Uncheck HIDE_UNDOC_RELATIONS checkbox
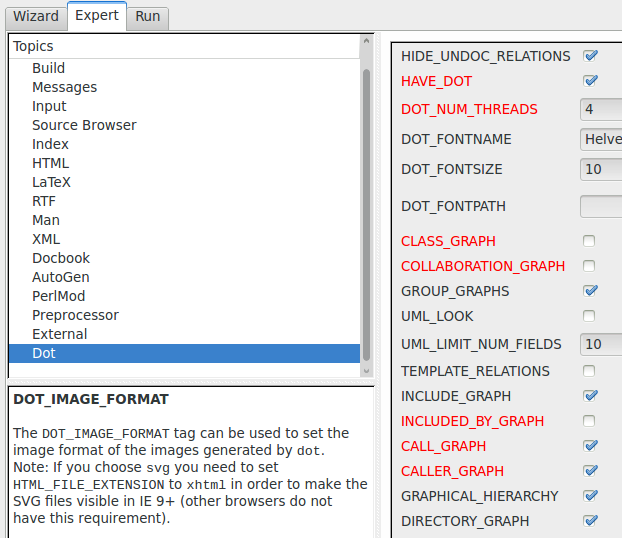This screenshot has width=622, height=538. 590,56
